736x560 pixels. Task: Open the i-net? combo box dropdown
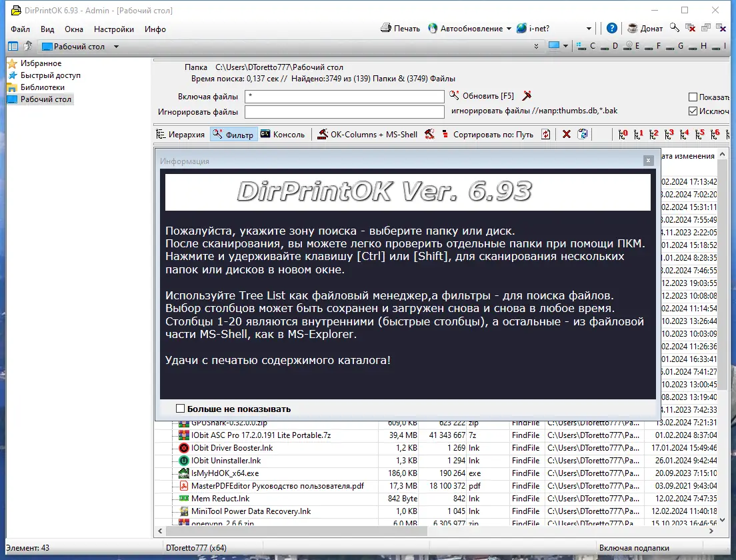[x=589, y=29]
